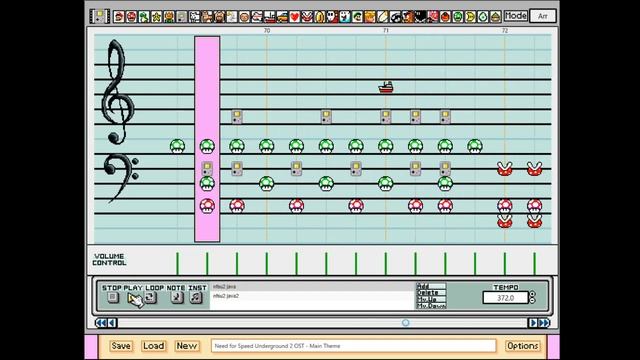
Task: Select the Boo ghost instrument icon
Action: pos(345,17)
